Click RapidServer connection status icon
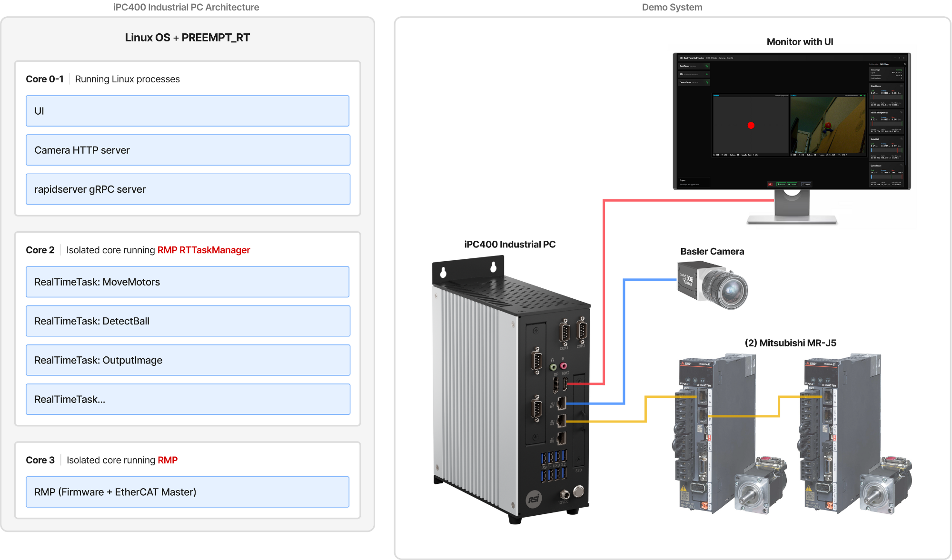This screenshot has height=560, width=952. coord(707,66)
